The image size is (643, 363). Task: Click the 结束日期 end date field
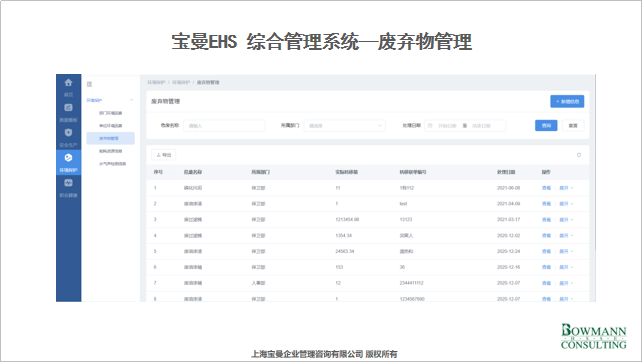[481, 126]
